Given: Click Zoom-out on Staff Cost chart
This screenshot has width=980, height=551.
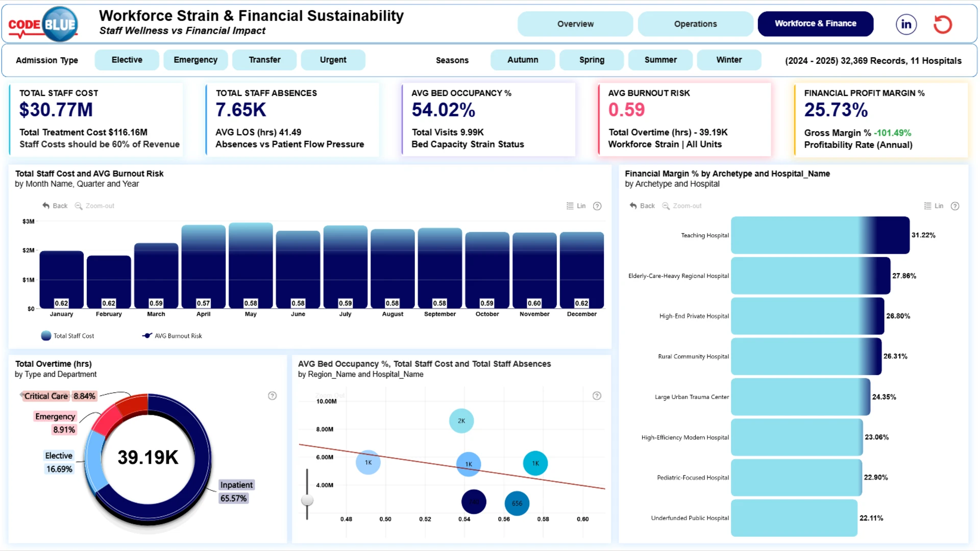Looking at the screenshot, I should [x=95, y=206].
